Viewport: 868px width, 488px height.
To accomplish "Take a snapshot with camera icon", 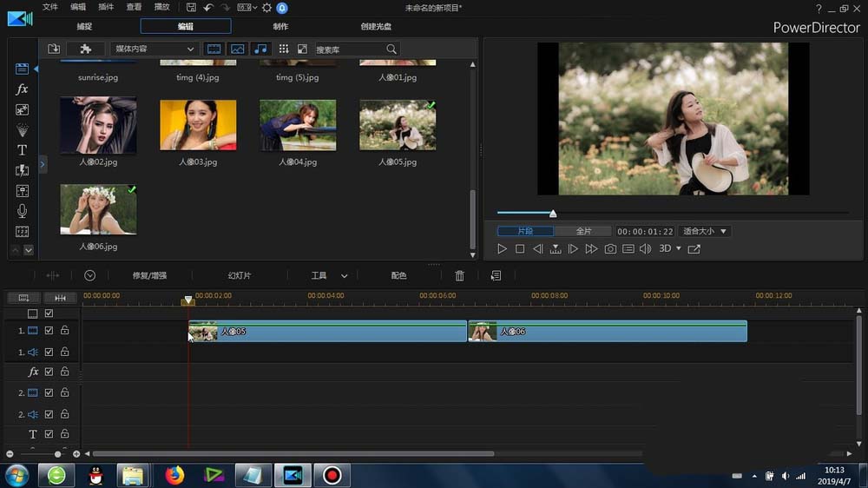I will tap(610, 249).
